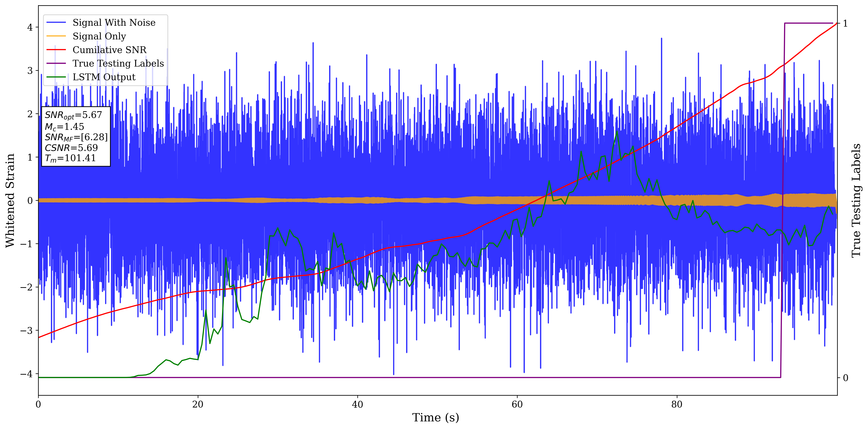Image resolution: width=868 pixels, height=429 pixels.
Task: Click the LSTM Output legend label
Action: [104, 77]
